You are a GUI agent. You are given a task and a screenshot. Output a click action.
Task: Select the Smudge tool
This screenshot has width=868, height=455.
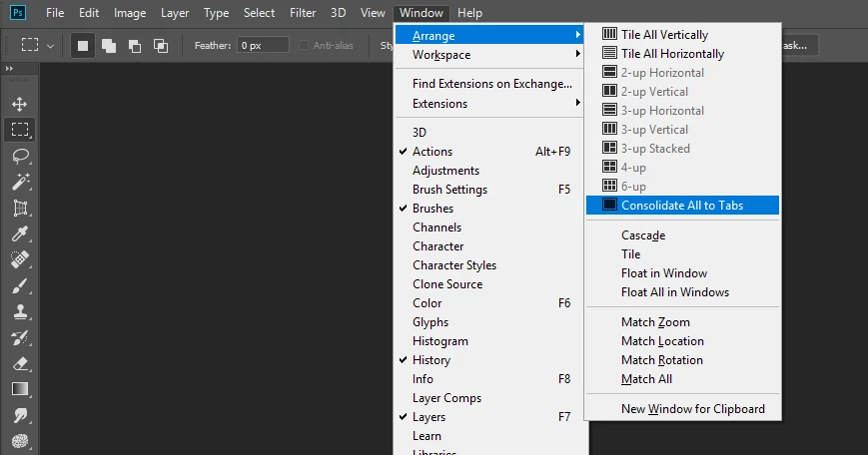pos(20,415)
